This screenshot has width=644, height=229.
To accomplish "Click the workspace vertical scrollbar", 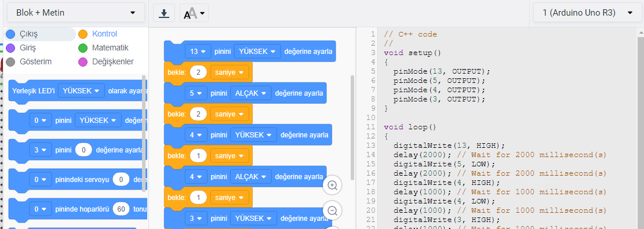I will coord(352,128).
